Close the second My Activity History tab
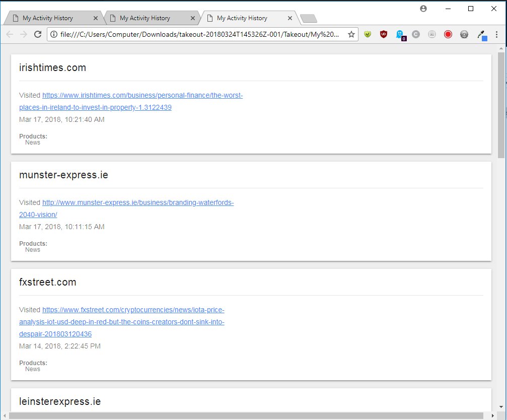Viewport: 507px width, 420px height. coord(193,18)
